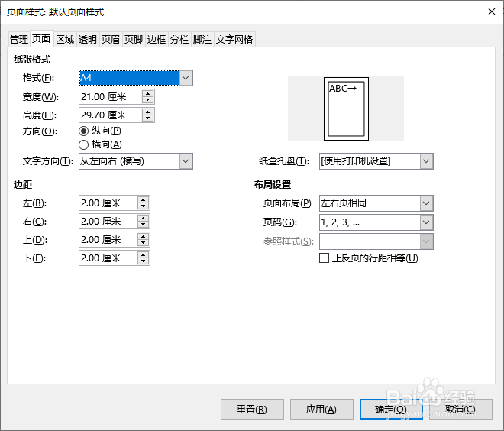Click the 宽度 width input field
This screenshot has width=504, height=431.
[x=111, y=97]
